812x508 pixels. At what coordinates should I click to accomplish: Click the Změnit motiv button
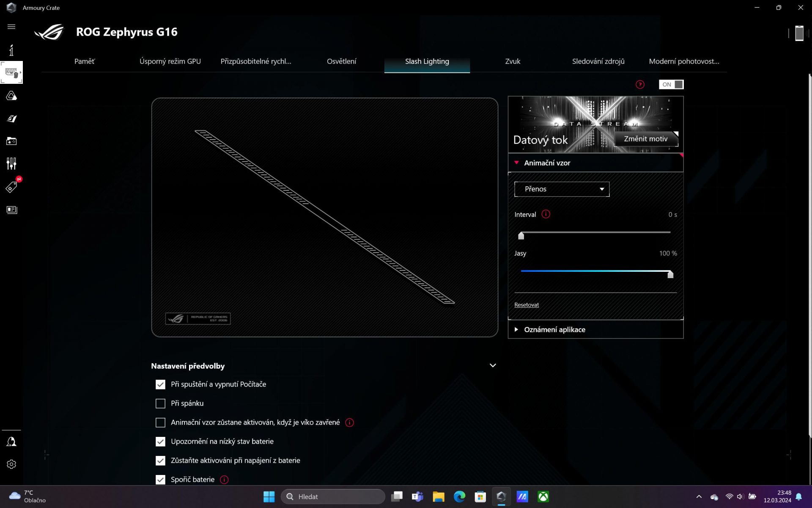pyautogui.click(x=646, y=139)
